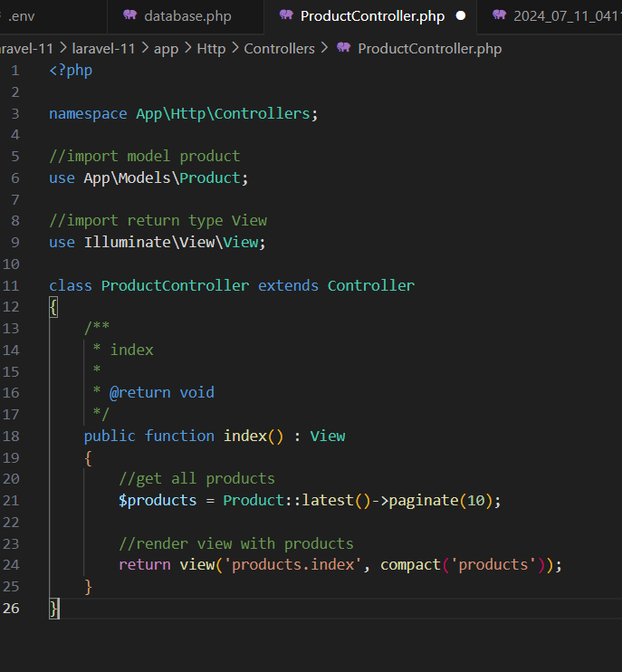Click line number 18 in gutter

click(11, 437)
